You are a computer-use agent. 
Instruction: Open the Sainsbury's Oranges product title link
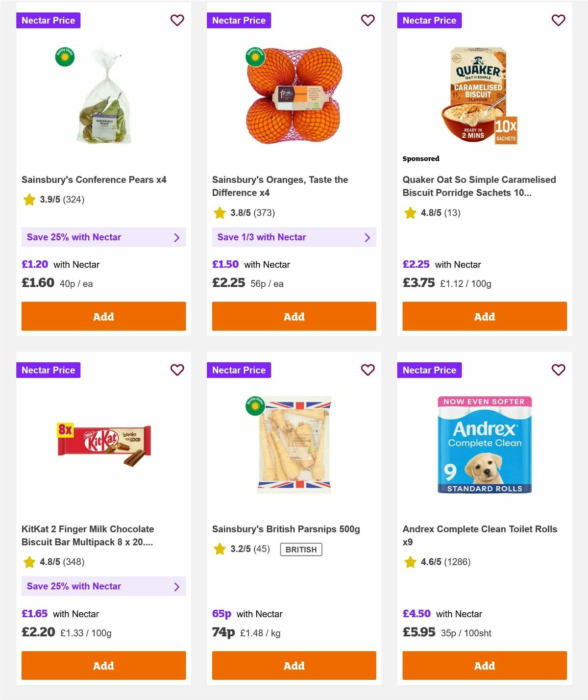click(279, 186)
